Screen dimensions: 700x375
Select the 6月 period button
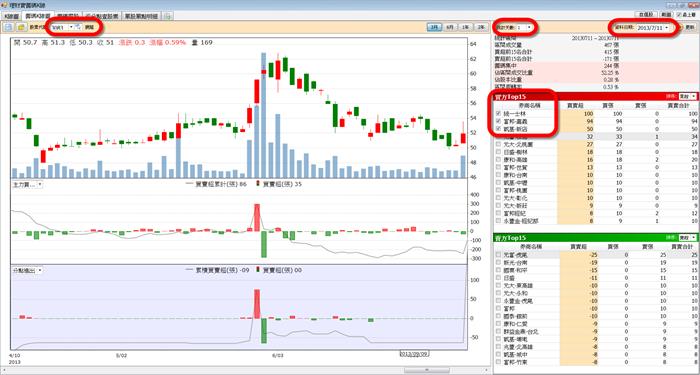(450, 27)
